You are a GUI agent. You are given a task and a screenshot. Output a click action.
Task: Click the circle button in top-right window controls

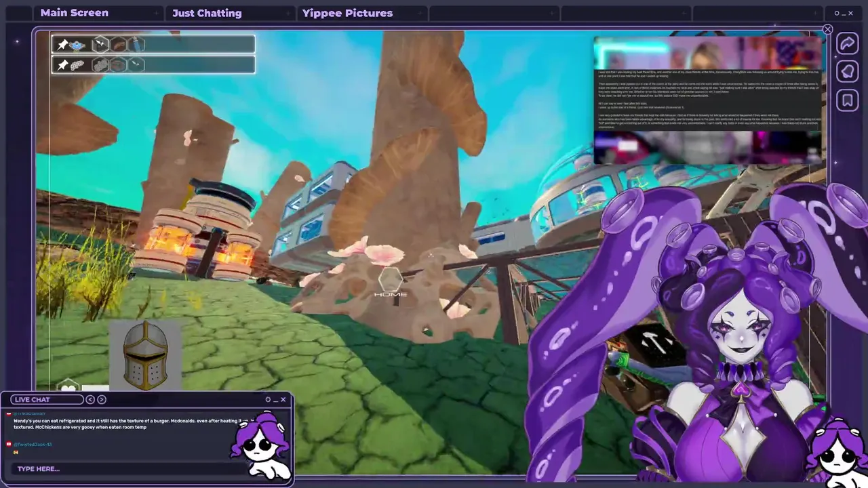pyautogui.click(x=837, y=13)
